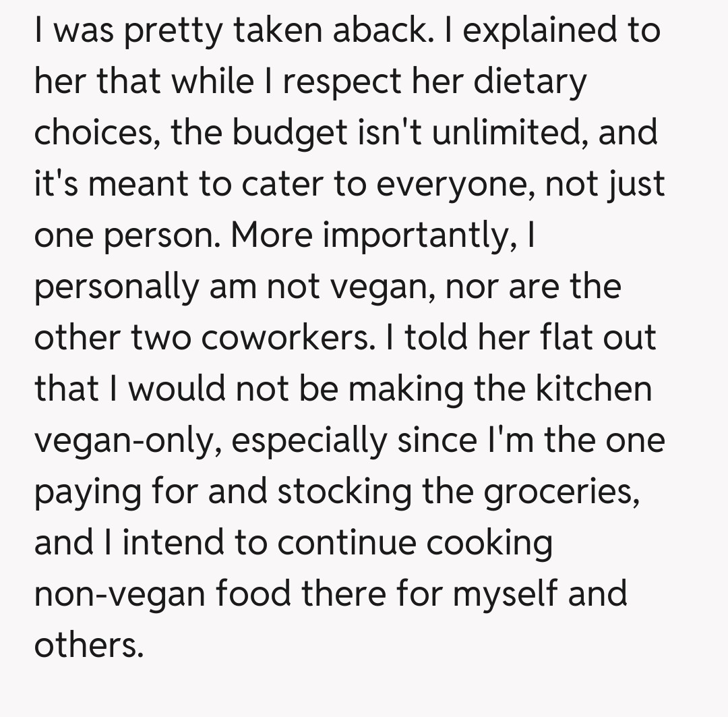Click the final word "others."

click(89, 645)
